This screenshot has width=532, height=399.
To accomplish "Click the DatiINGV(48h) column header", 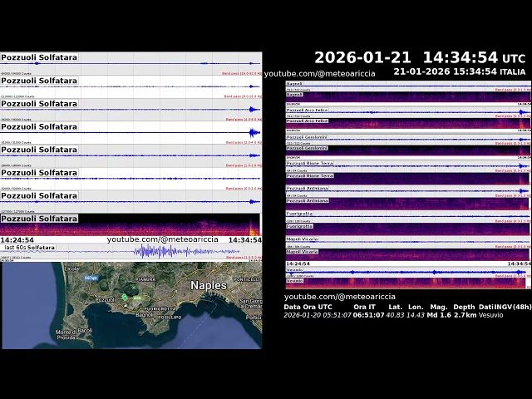I will (504, 307).
